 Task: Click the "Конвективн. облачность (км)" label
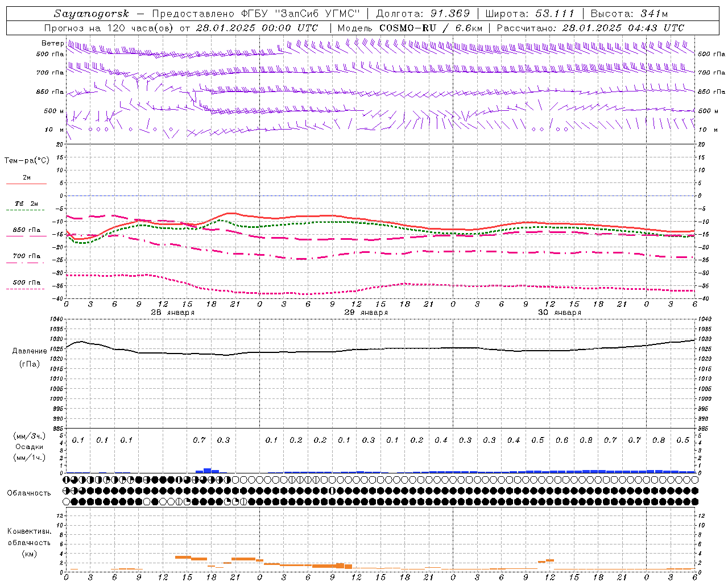pyautogui.click(x=29, y=542)
